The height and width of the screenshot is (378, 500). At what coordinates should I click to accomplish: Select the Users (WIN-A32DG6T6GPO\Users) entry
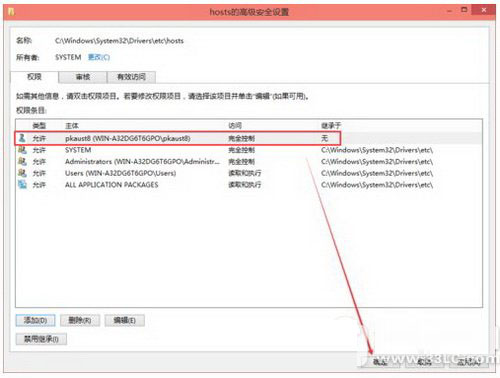click(x=249, y=173)
